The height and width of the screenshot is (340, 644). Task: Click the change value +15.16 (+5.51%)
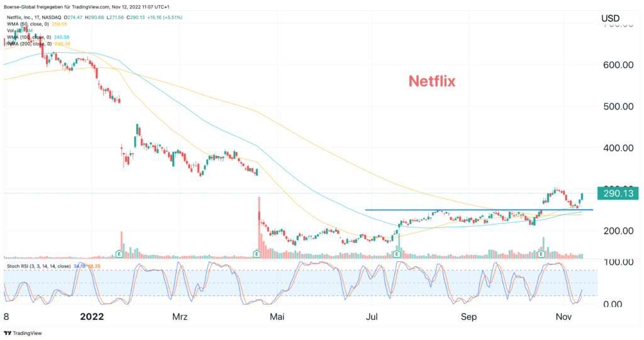point(165,17)
